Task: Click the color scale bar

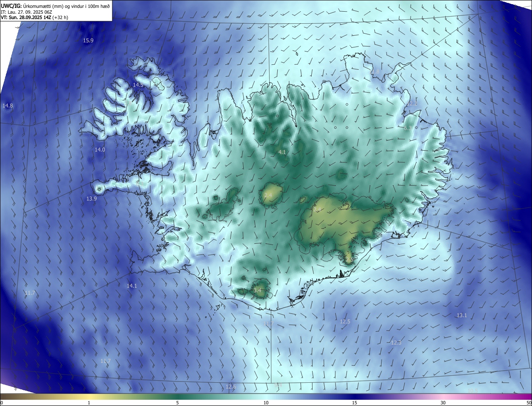Action: tap(266, 397)
